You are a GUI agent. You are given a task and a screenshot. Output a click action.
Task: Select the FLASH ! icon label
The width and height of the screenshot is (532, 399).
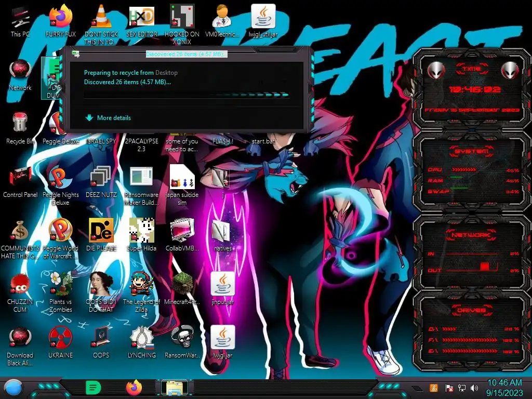tap(222, 141)
